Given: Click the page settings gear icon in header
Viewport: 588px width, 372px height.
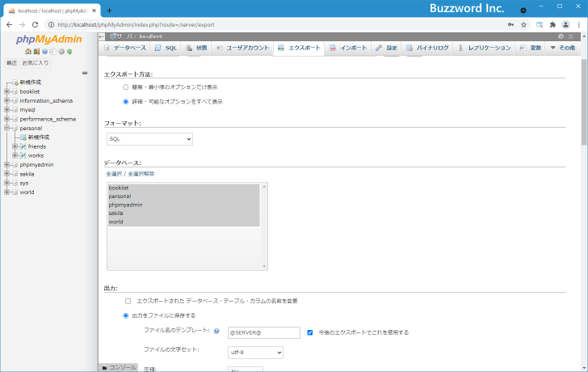Looking at the screenshot, I should tap(561, 36).
